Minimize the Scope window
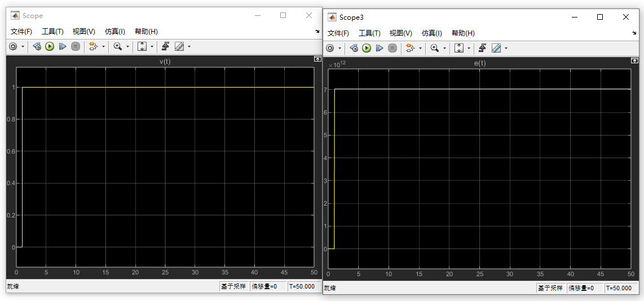This screenshot has height=301, width=644. click(258, 15)
